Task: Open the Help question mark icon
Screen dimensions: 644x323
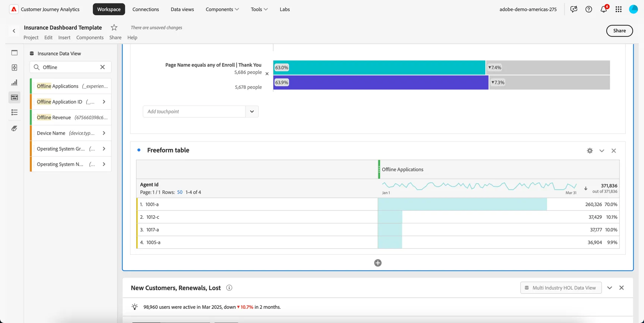Action: tap(588, 9)
